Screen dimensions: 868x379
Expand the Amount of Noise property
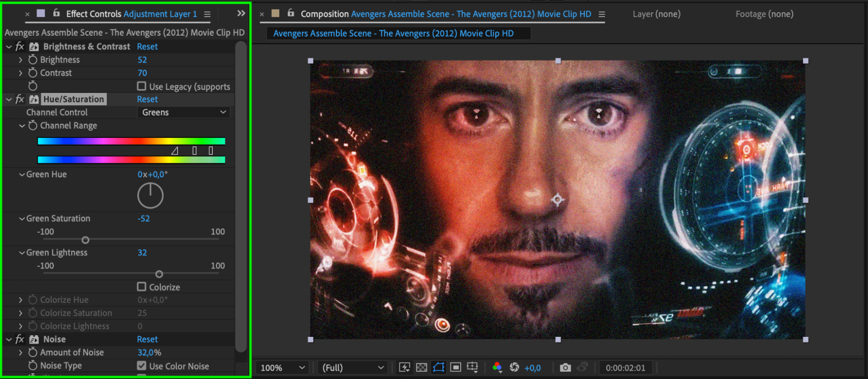(x=20, y=352)
